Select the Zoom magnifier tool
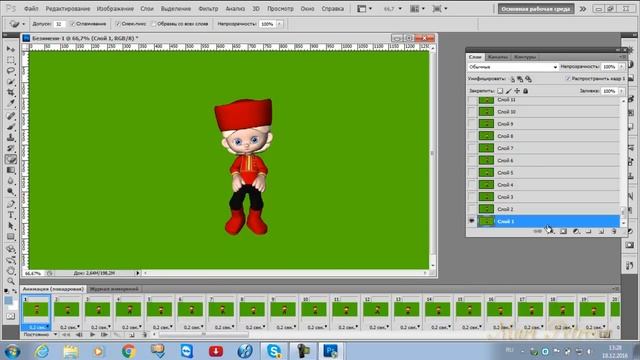The width and height of the screenshot is (640, 360). tap(11, 281)
